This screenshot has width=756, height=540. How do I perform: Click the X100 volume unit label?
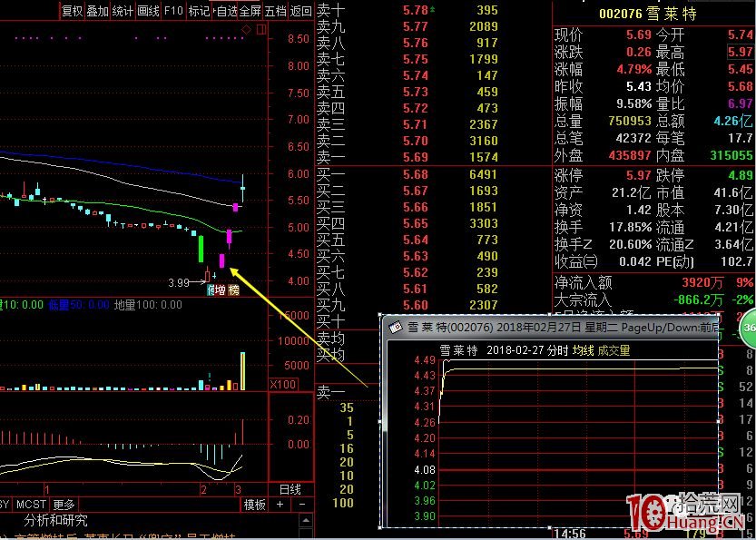pos(283,384)
